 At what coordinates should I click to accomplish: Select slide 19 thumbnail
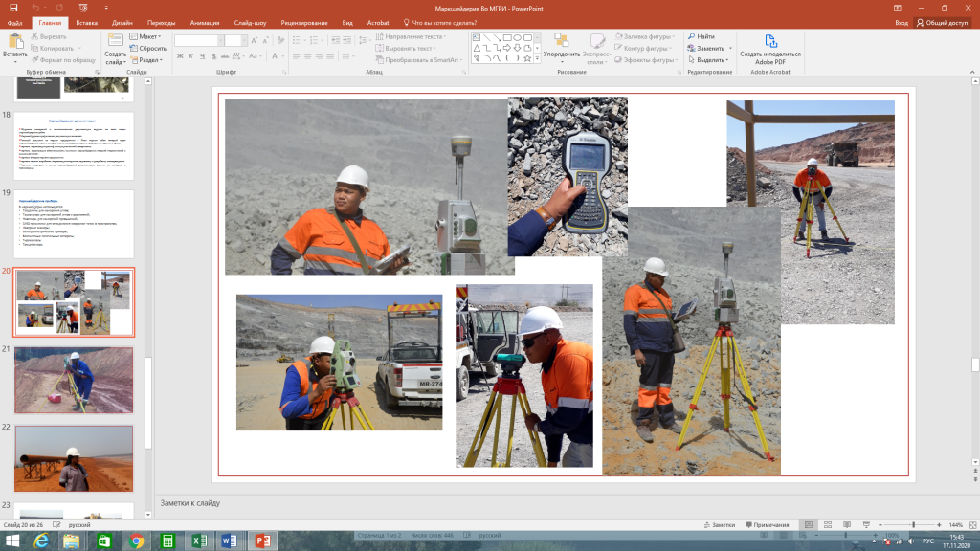[x=74, y=224]
